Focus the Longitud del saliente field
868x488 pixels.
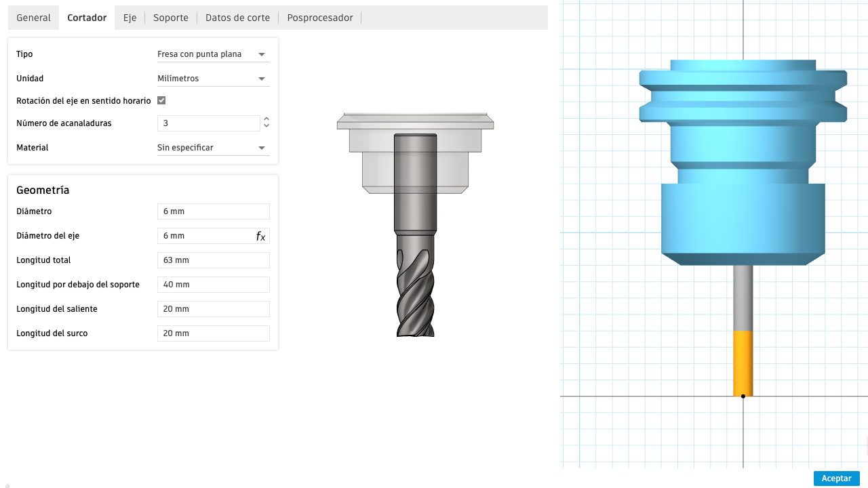tap(213, 309)
